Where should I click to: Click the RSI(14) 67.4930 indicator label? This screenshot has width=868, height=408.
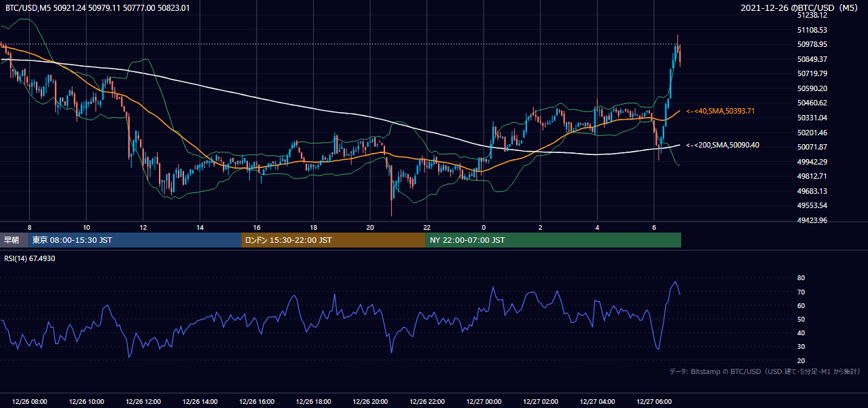point(31,258)
